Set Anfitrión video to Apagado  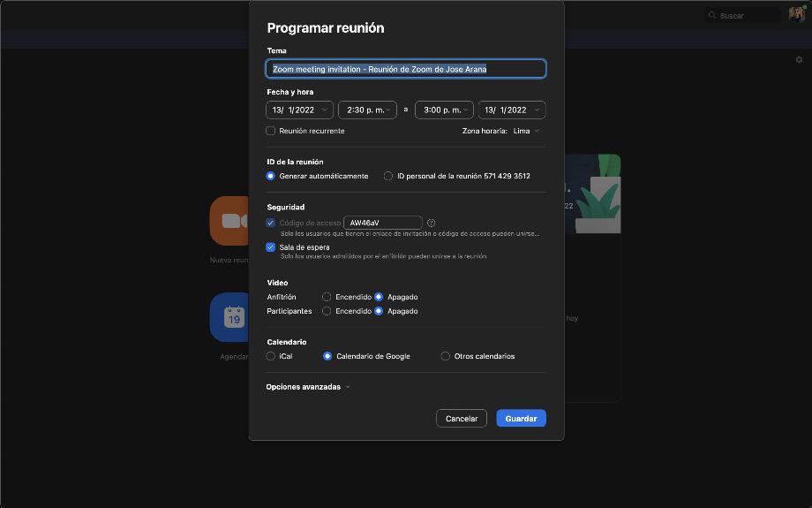[x=379, y=297]
